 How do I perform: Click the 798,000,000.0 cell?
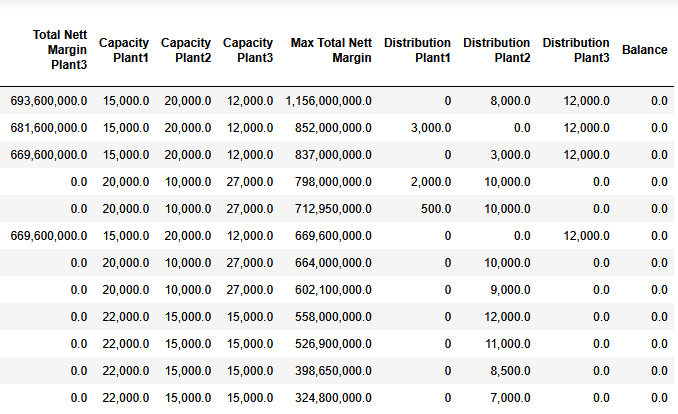(333, 182)
